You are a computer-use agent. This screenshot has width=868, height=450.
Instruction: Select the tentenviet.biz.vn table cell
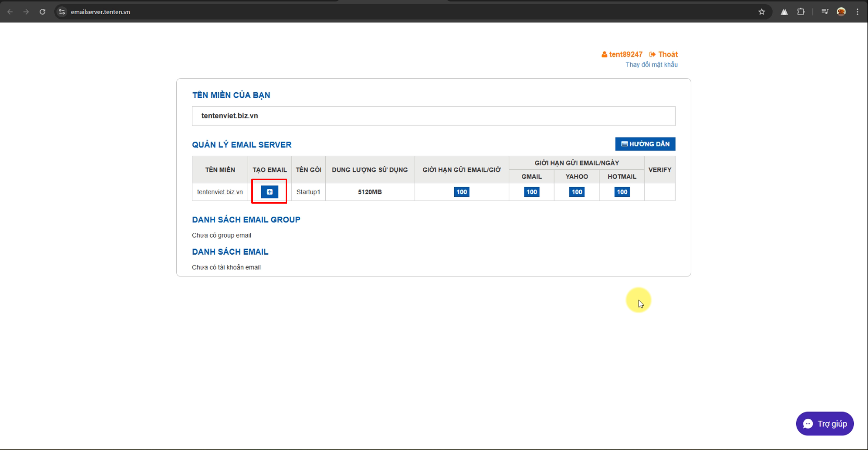tap(220, 192)
